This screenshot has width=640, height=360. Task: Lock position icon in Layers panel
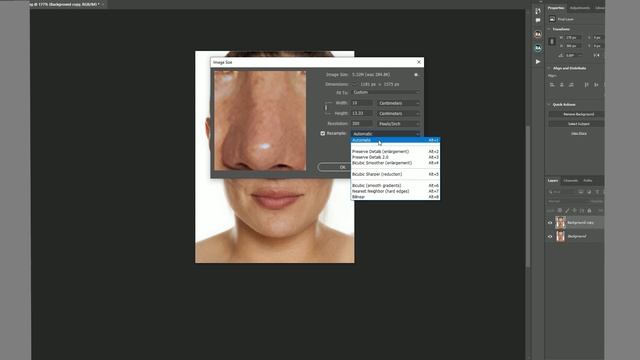pyautogui.click(x=574, y=211)
